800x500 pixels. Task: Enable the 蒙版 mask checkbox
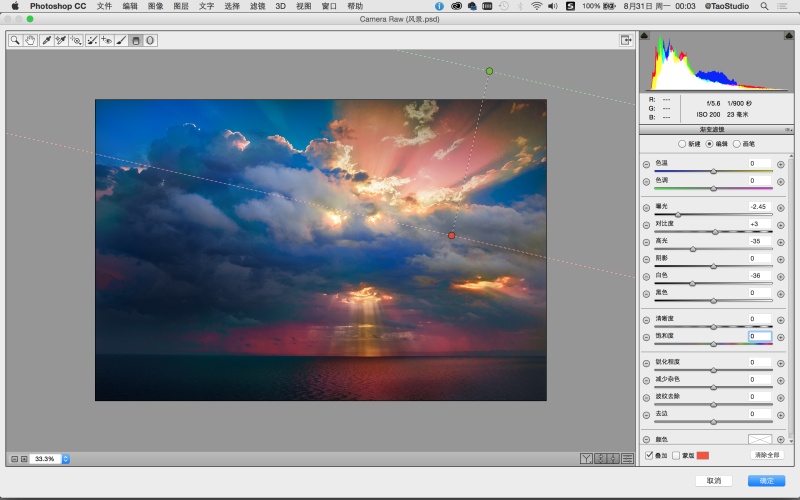[676, 455]
